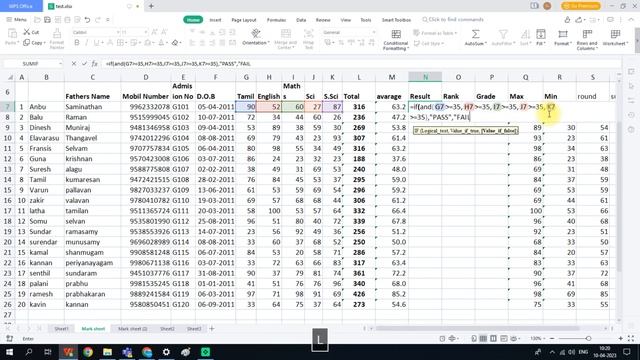Switch to the Data ribbon tab

coord(301,20)
